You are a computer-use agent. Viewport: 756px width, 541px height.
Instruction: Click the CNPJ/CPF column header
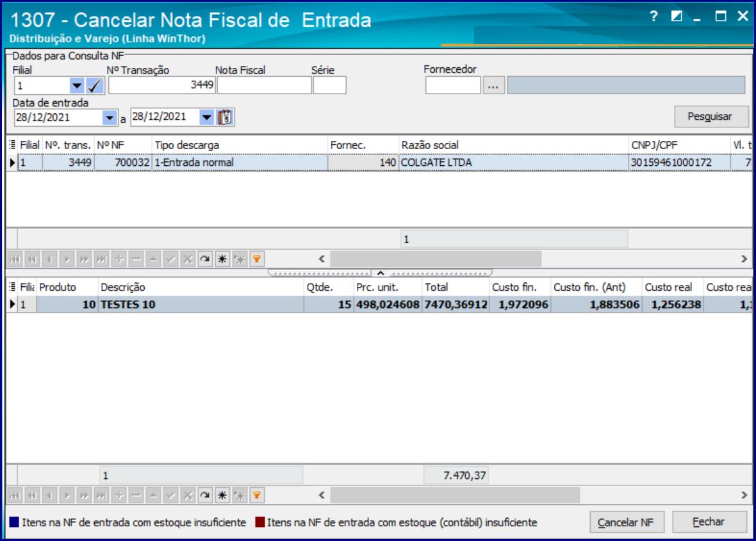click(679, 145)
